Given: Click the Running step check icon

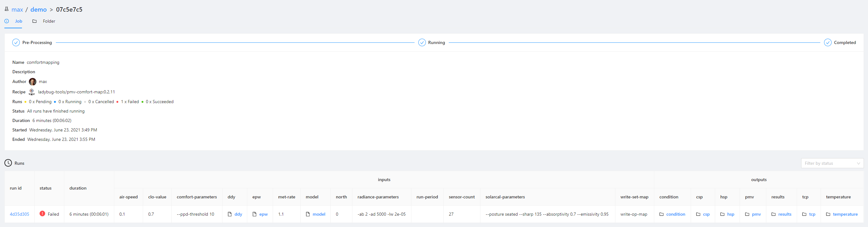Looking at the screenshot, I should [x=422, y=42].
